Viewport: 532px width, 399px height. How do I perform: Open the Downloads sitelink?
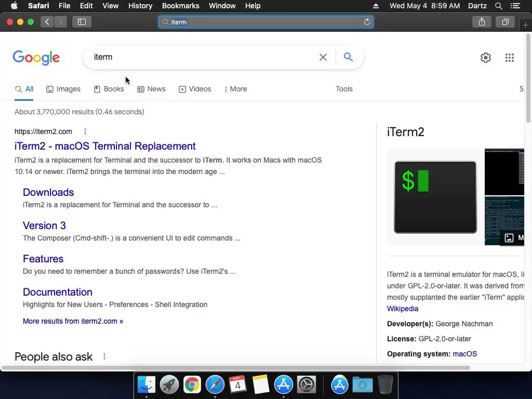pyautogui.click(x=48, y=192)
